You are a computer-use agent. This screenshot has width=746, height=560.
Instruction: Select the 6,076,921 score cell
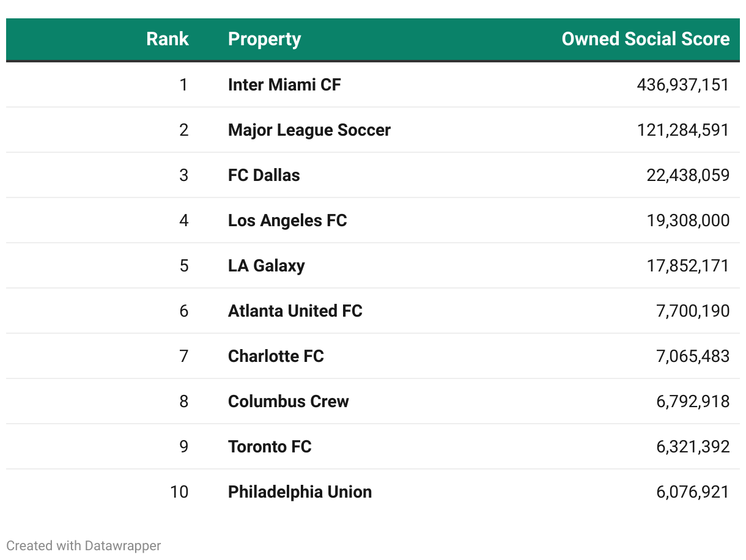(693, 492)
